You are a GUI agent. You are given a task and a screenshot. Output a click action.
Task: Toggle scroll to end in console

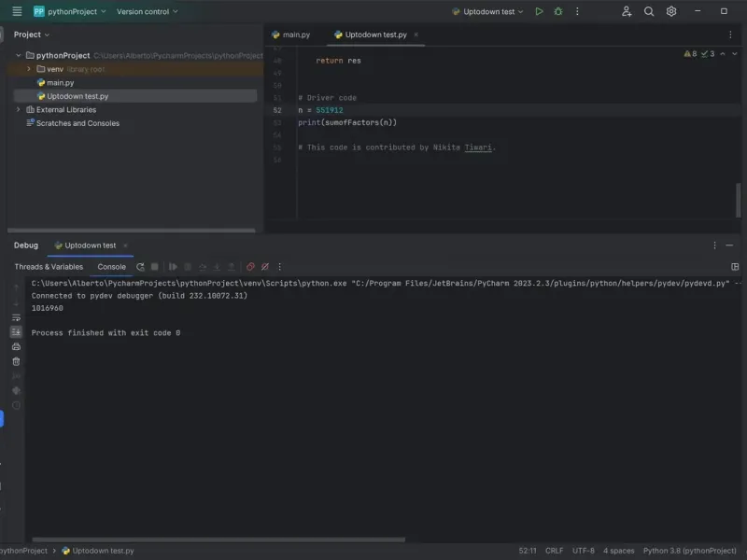coord(16,331)
